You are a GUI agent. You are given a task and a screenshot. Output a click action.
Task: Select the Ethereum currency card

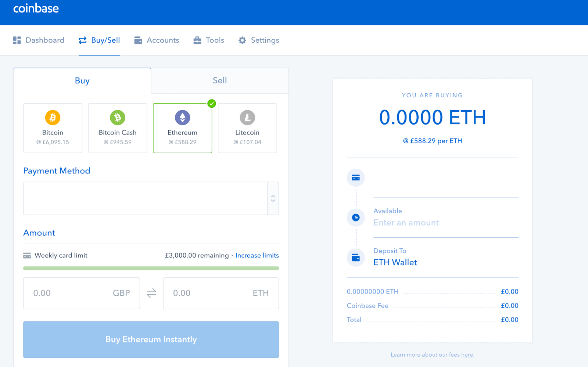coord(183,128)
